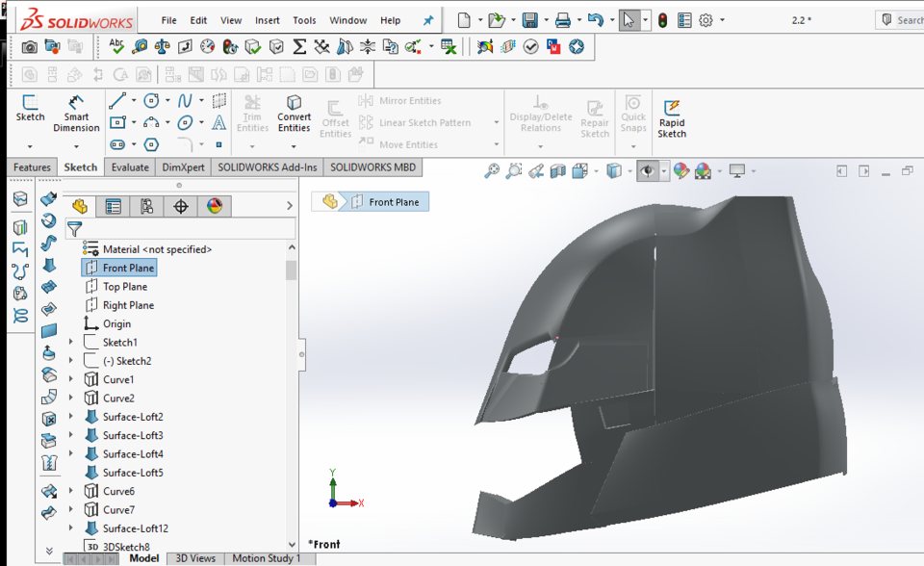
Task: Switch to the Evaluate tab
Action: [130, 167]
